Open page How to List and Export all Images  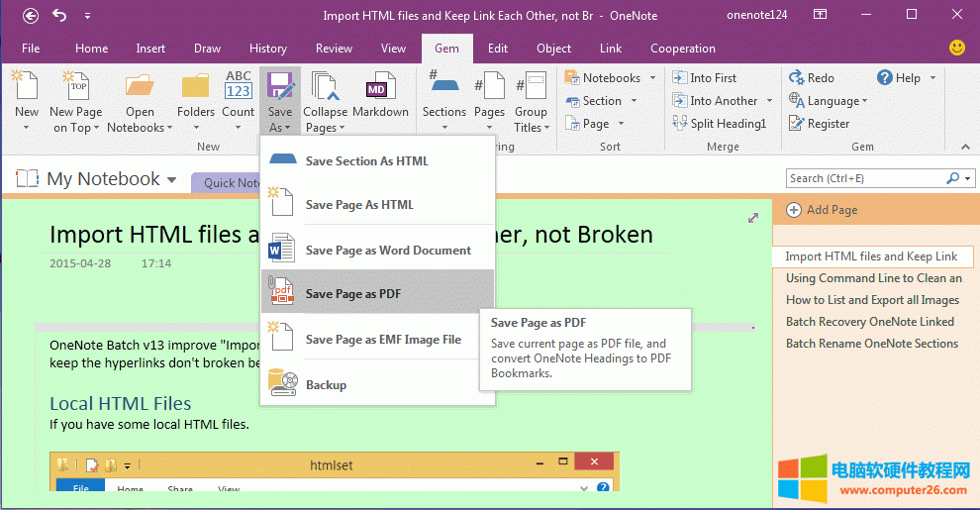click(x=872, y=300)
